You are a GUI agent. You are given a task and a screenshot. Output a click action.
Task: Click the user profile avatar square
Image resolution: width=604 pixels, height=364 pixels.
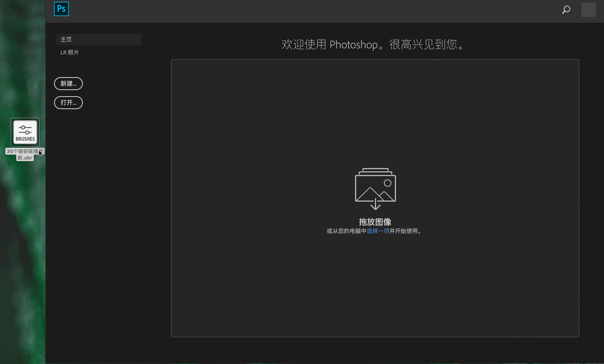click(x=588, y=10)
